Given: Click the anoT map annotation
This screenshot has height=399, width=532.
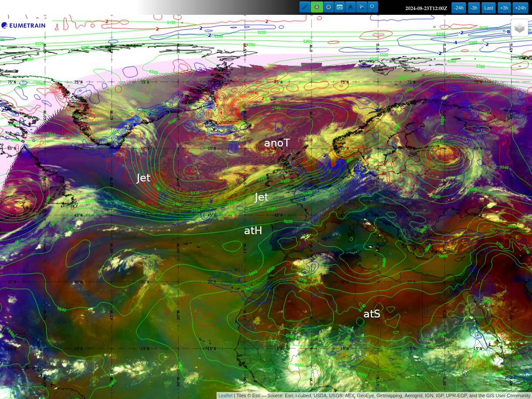Looking at the screenshot, I should pyautogui.click(x=277, y=143).
